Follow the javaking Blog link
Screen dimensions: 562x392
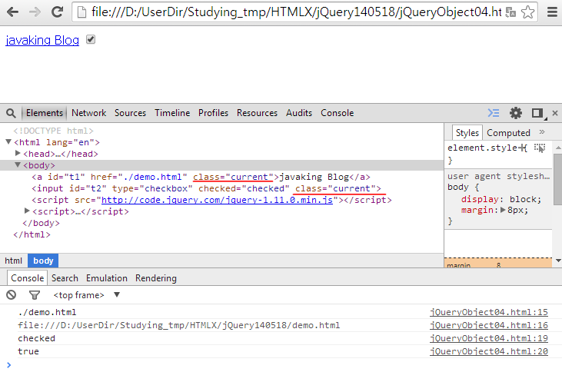coord(42,40)
